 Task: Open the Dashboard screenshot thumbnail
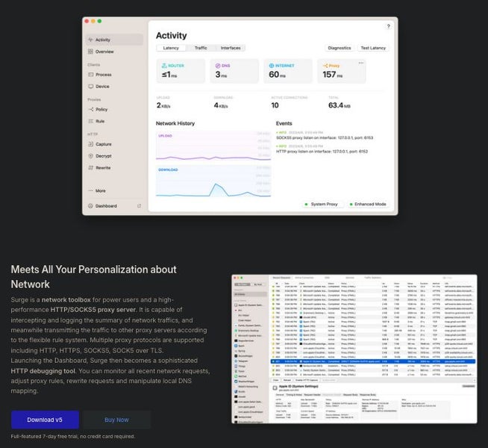[354, 349]
